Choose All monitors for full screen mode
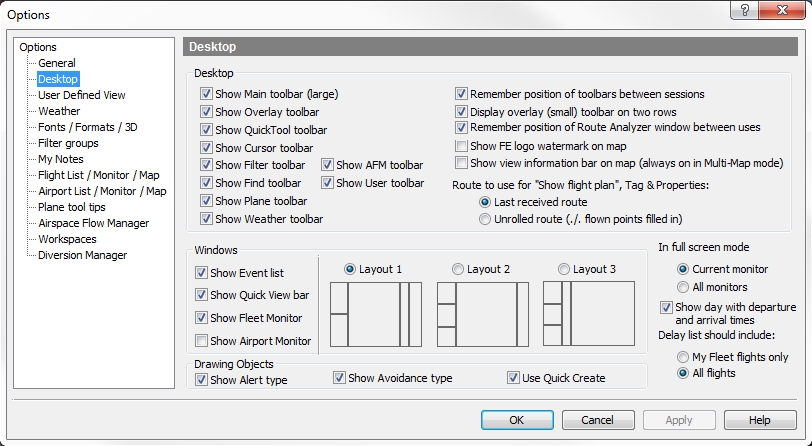 683,287
